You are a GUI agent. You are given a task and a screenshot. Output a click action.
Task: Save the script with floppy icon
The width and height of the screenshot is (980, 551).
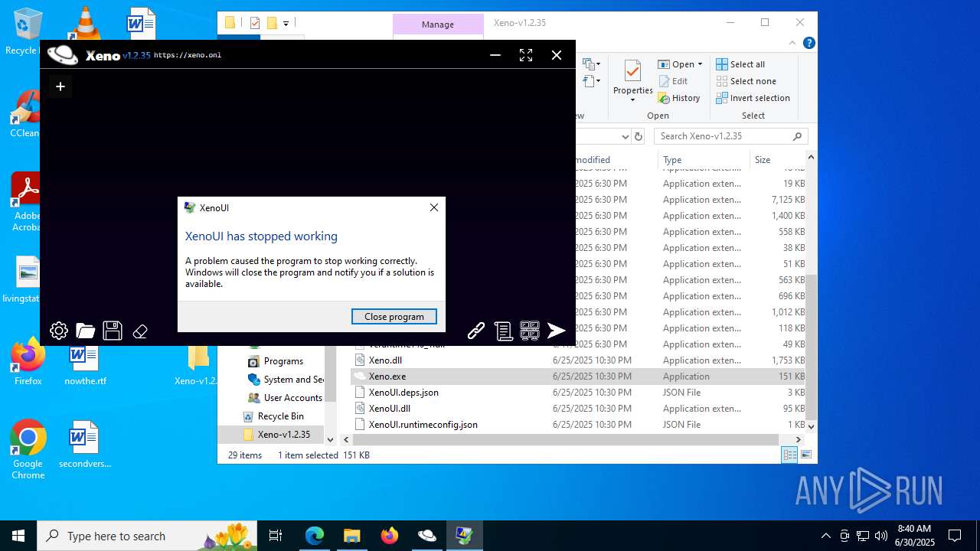point(113,331)
